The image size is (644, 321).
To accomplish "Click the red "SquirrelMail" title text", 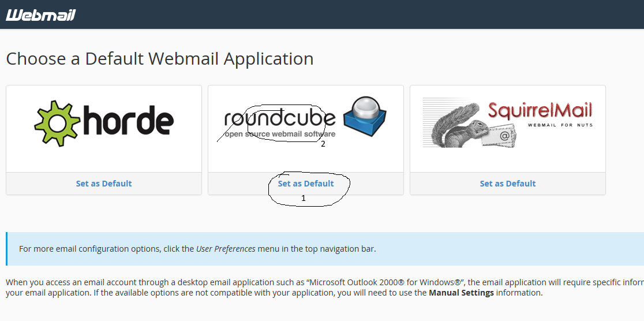I will coord(540,110).
